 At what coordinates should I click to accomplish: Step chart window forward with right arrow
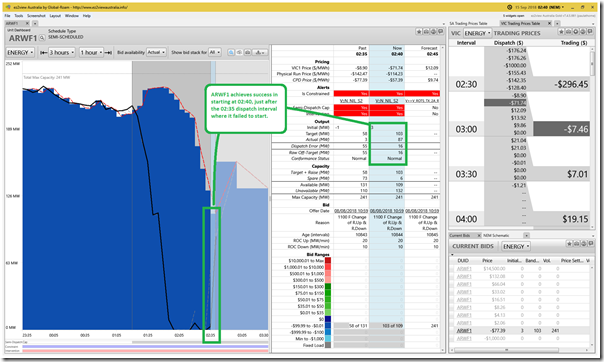click(108, 52)
